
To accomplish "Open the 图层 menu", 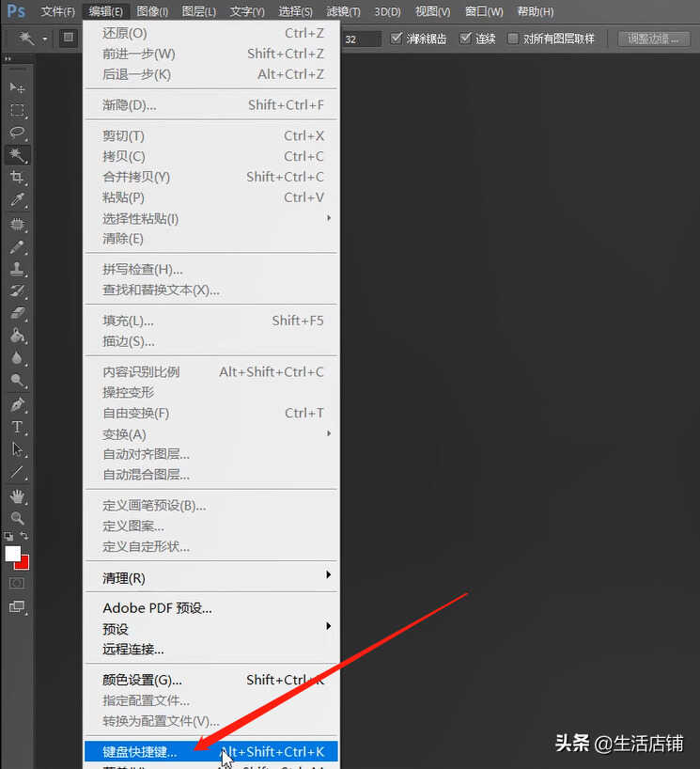I will coord(198,11).
